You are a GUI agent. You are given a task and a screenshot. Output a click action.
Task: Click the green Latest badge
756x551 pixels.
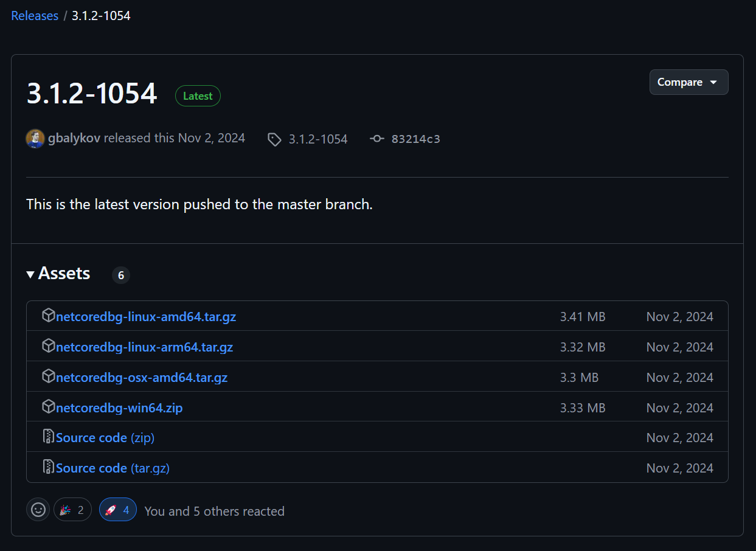click(198, 96)
